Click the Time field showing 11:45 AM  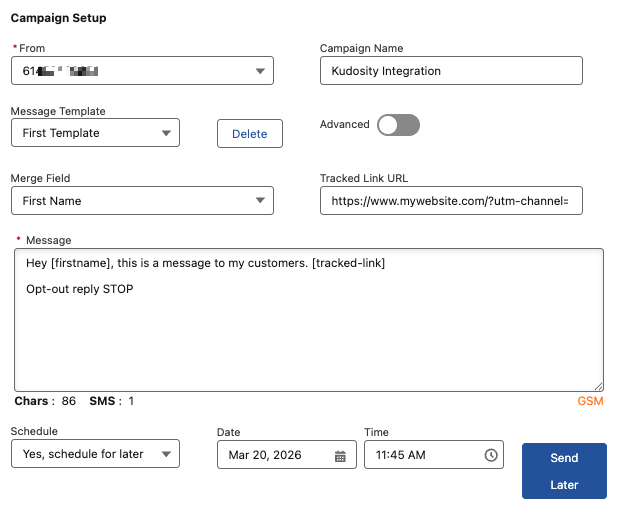pos(422,455)
